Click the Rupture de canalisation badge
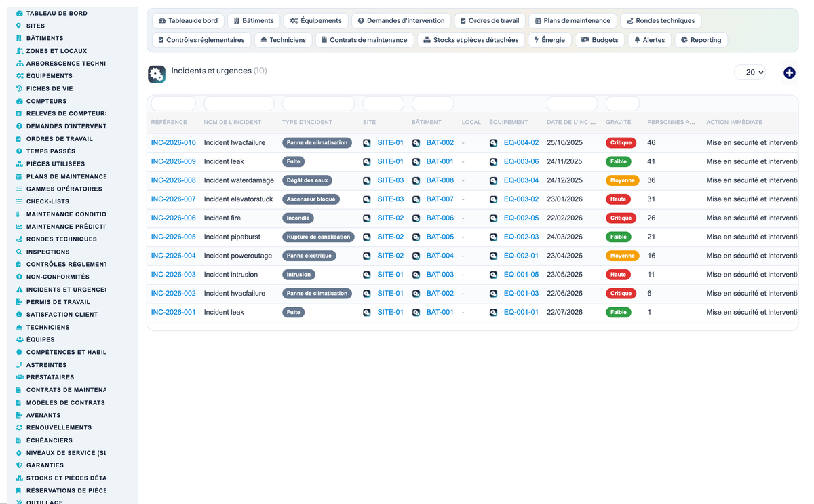 coord(318,237)
